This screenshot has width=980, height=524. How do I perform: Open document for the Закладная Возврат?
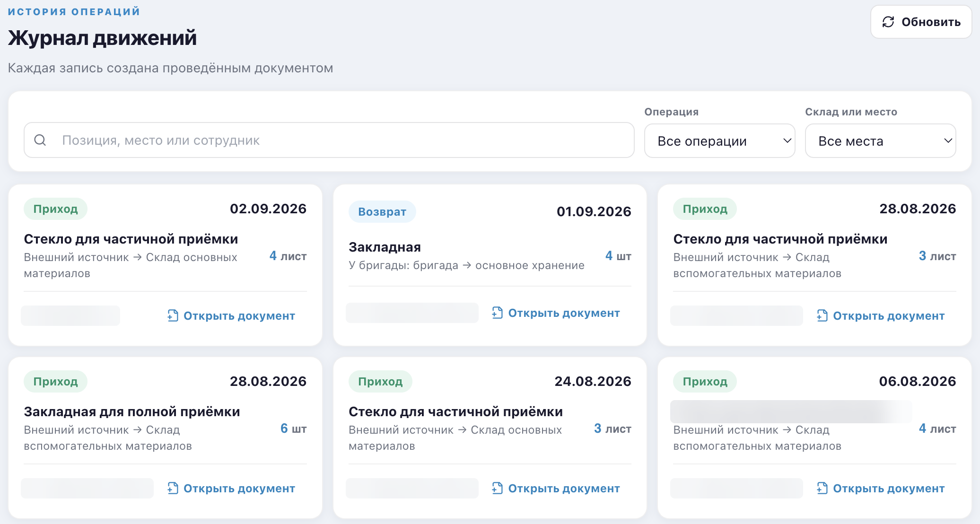click(555, 313)
